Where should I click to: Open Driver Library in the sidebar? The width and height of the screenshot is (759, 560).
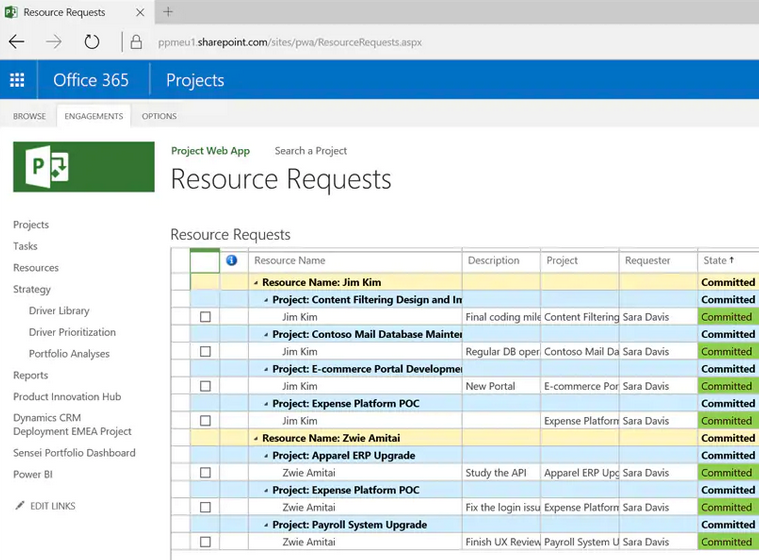[x=59, y=311]
